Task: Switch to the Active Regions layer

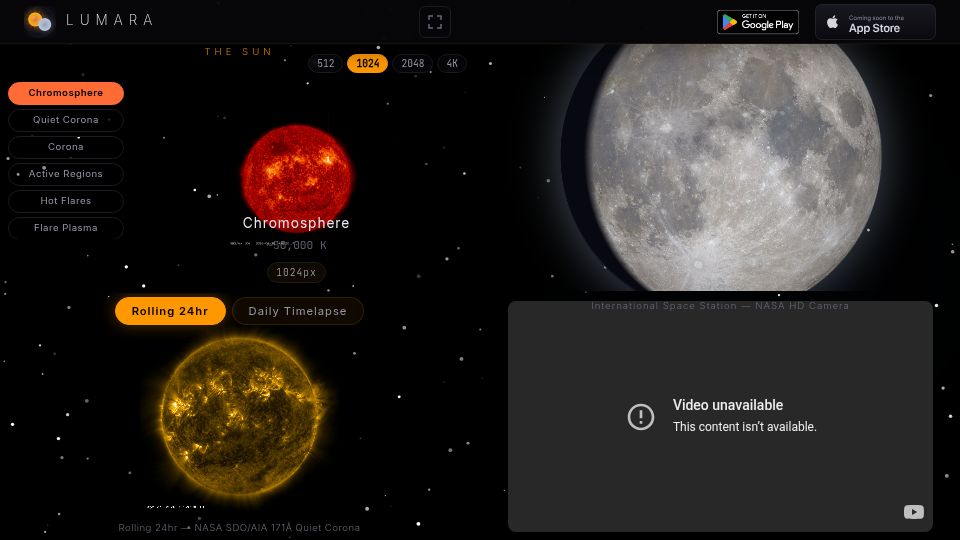Action: [x=66, y=174]
